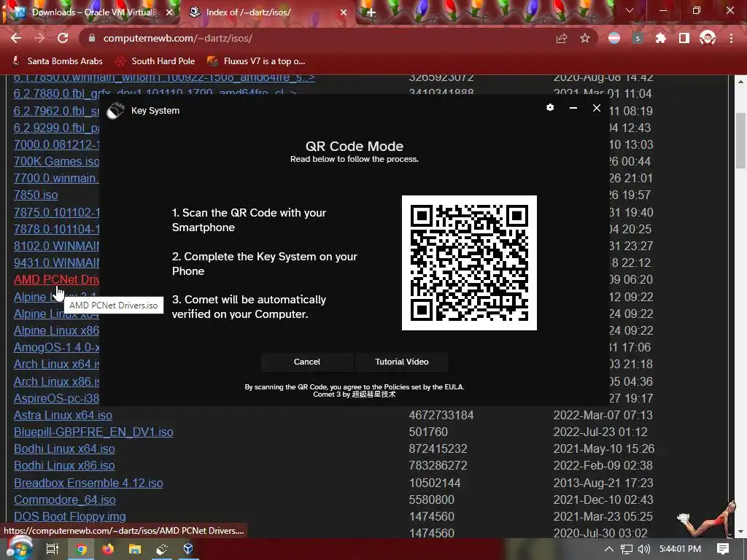Open the 5:44:01 PM taskbar clock
Viewport: 747px width, 560px height.
pos(680,549)
